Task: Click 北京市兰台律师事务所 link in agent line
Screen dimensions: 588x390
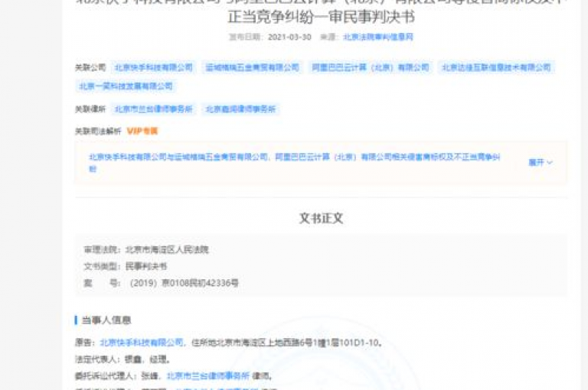Action: click(x=207, y=375)
